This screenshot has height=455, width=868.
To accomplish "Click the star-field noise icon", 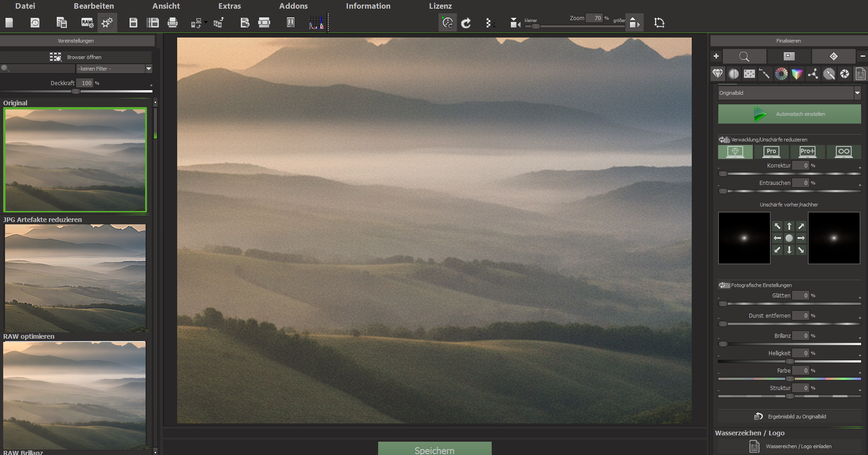I will [749, 74].
